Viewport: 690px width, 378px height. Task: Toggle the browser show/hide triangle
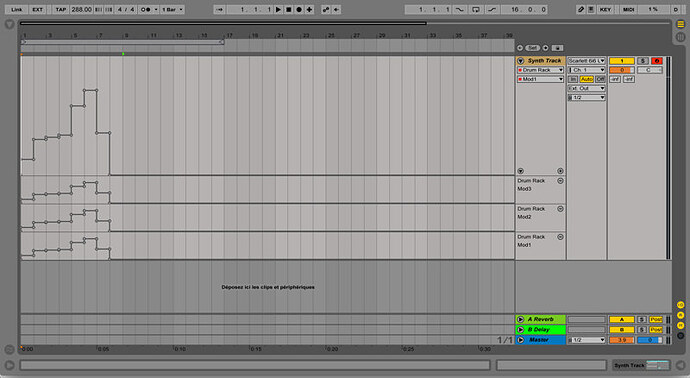tap(9, 25)
